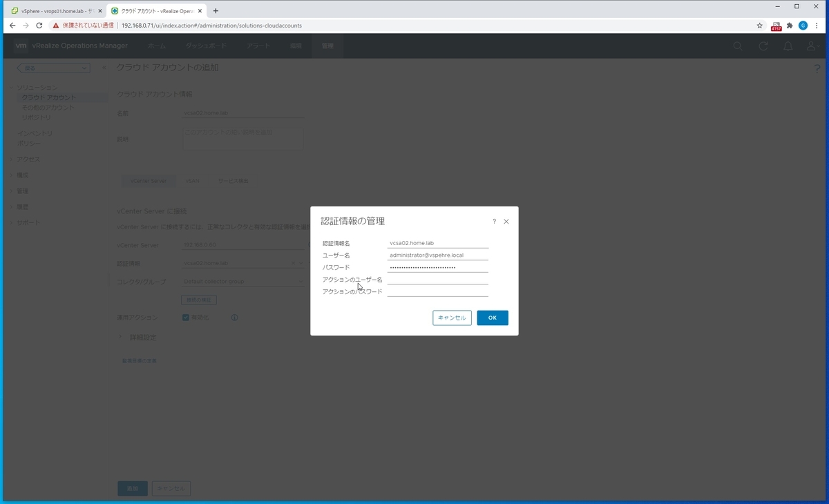Click the header search magnifier icon
Screen dimensions: 829x504
pyautogui.click(x=738, y=46)
